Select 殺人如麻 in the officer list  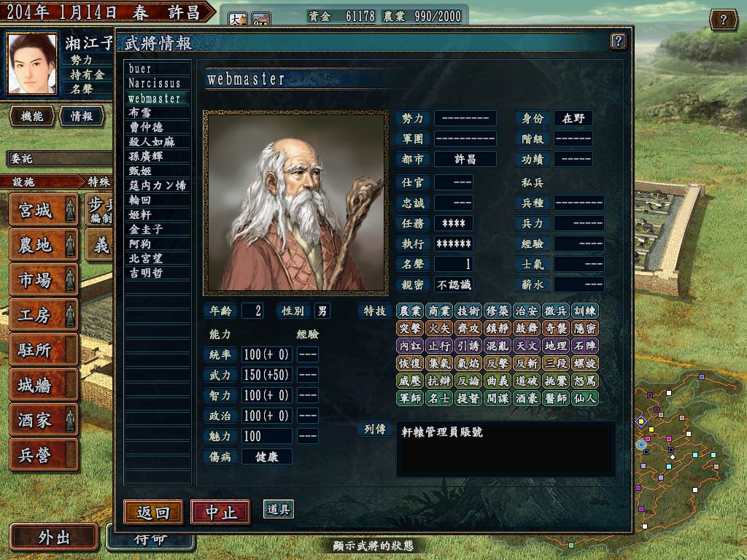coord(158,142)
